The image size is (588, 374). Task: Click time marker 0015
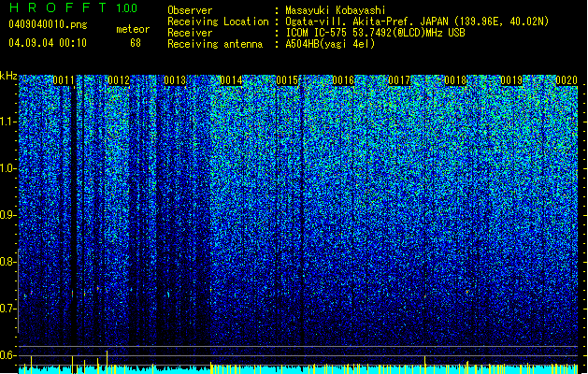tap(287, 80)
